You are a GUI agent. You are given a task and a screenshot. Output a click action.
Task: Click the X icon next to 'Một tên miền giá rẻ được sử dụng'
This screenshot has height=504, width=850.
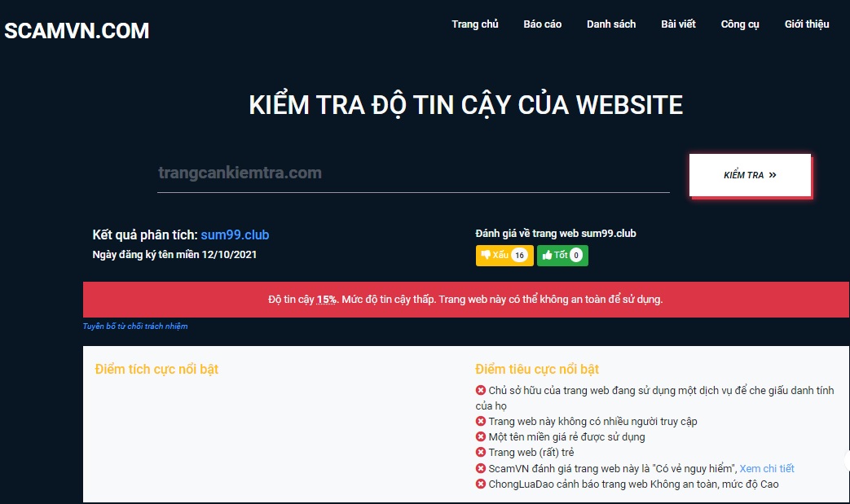coord(479,436)
